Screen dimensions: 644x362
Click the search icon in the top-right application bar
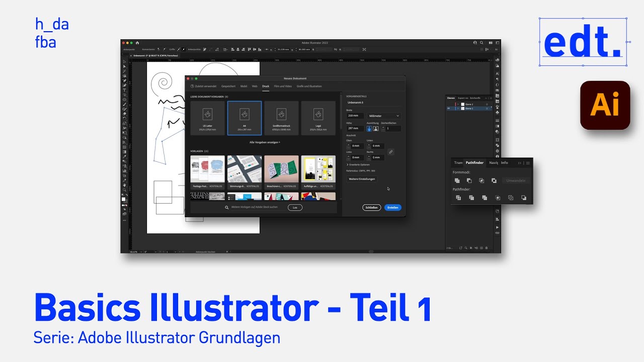pyautogui.click(x=481, y=43)
